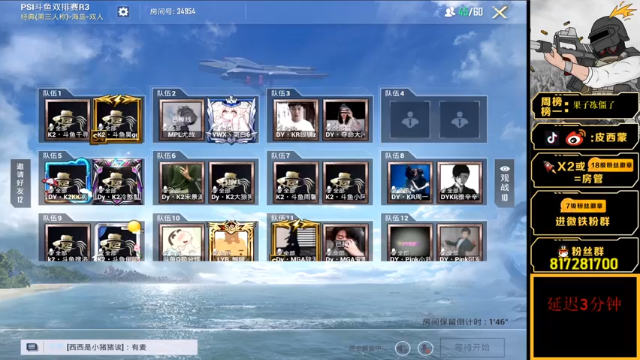Screen dimensions: 640x360
Task: Select gold lightning framed player in Team 1
Action: [118, 119]
